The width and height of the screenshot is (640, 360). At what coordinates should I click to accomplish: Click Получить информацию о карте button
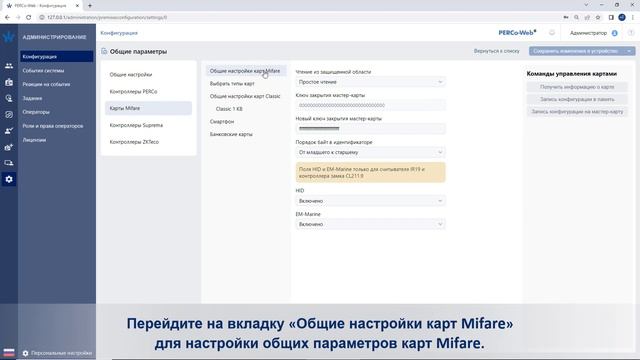pos(577,87)
